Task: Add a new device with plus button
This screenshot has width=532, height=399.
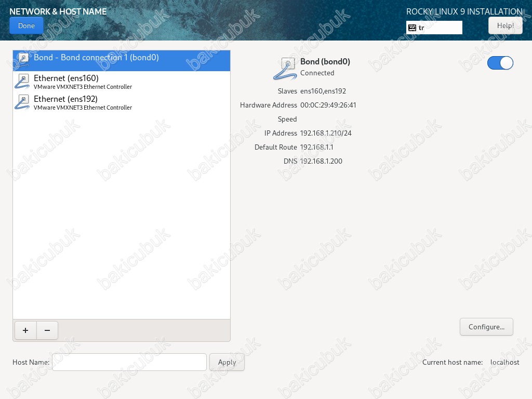Action: pos(25,330)
